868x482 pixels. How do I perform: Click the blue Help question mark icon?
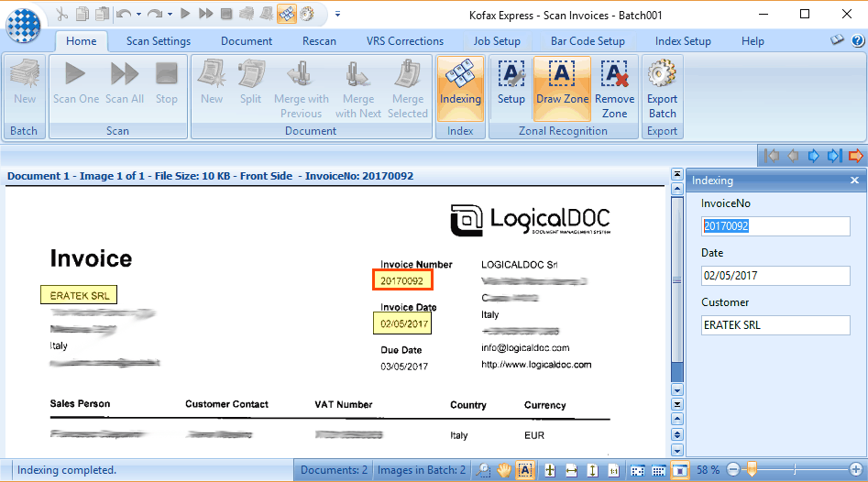pyautogui.click(x=858, y=40)
